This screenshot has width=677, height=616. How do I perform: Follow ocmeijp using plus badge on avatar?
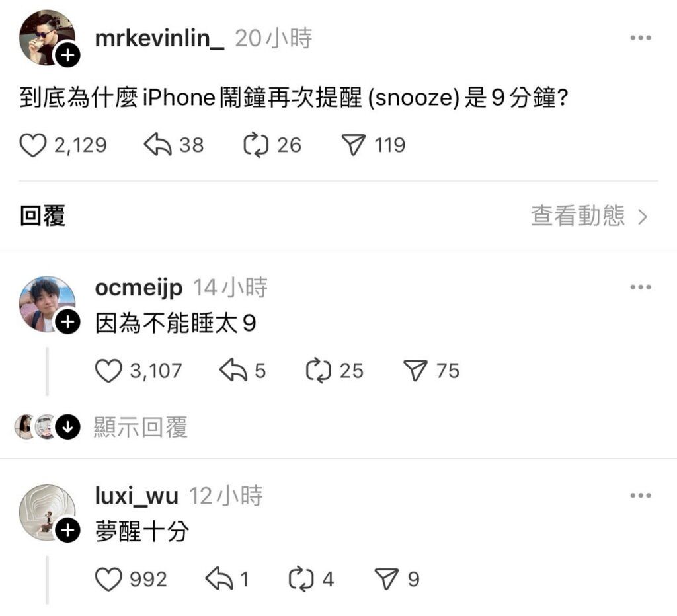point(67,322)
